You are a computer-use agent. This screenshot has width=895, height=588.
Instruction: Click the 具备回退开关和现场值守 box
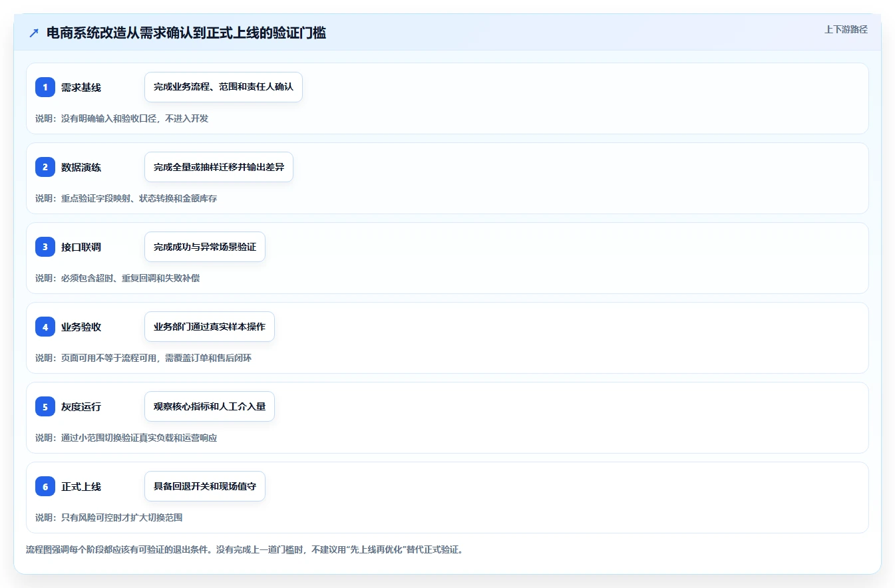click(205, 486)
